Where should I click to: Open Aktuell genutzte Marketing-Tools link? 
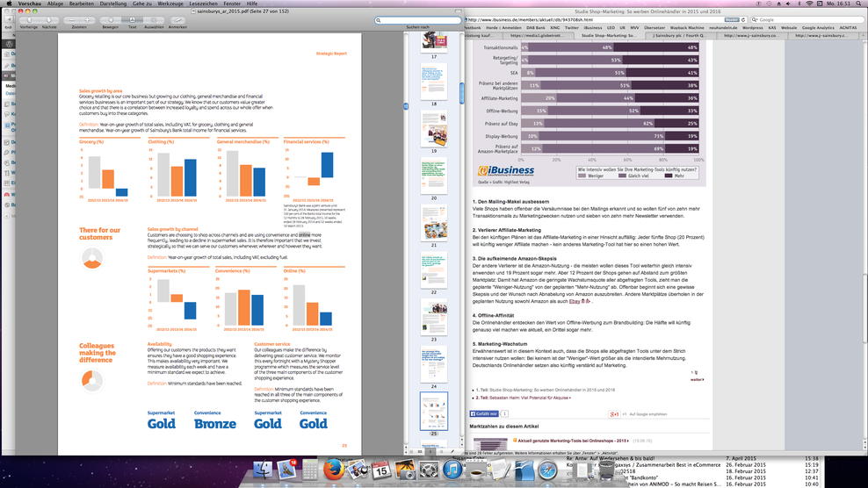click(574, 441)
